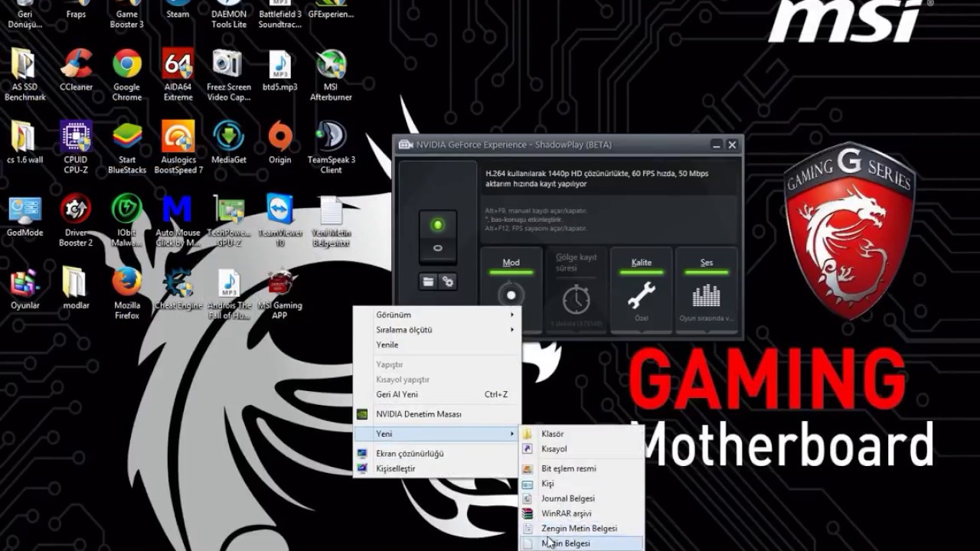Select CPUID CPU-Z desktop icon
Screen dimensions: 980x551
click(76, 148)
